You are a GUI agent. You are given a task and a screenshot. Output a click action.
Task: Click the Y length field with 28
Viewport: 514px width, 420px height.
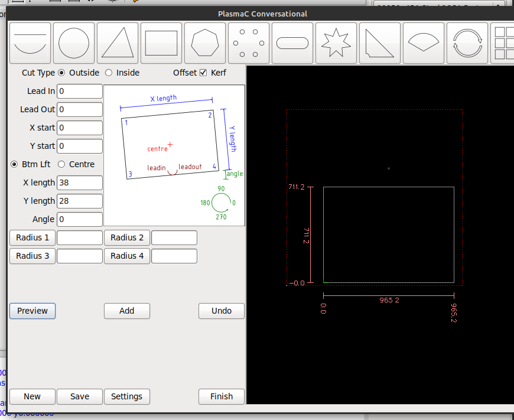click(x=80, y=201)
